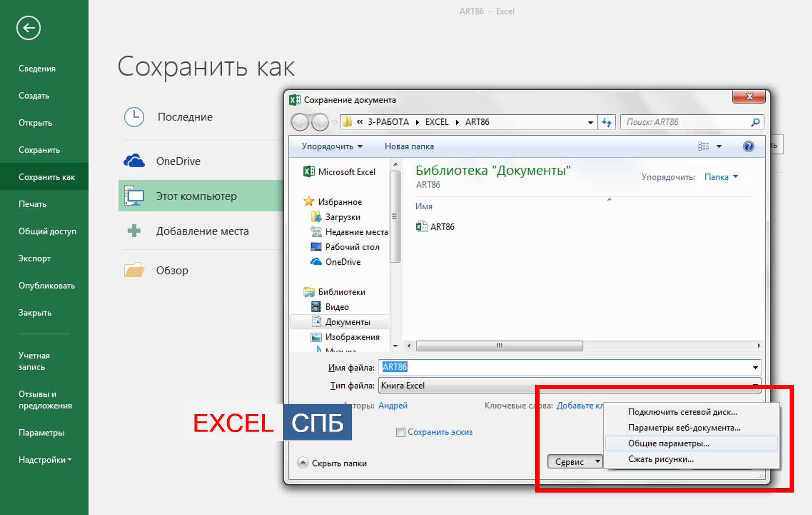Click the refresh folder arrows icon

607,122
